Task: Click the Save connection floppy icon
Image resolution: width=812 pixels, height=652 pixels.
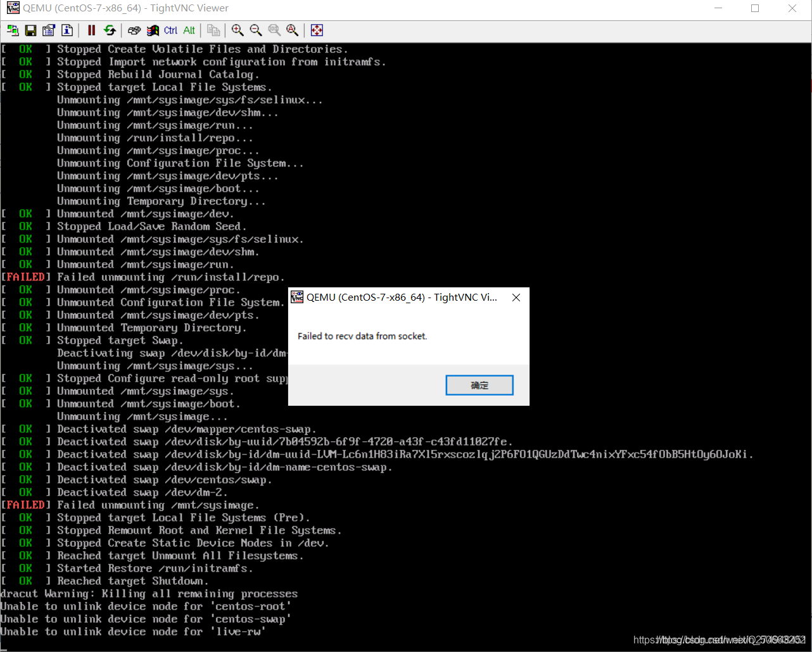Action: (x=30, y=30)
